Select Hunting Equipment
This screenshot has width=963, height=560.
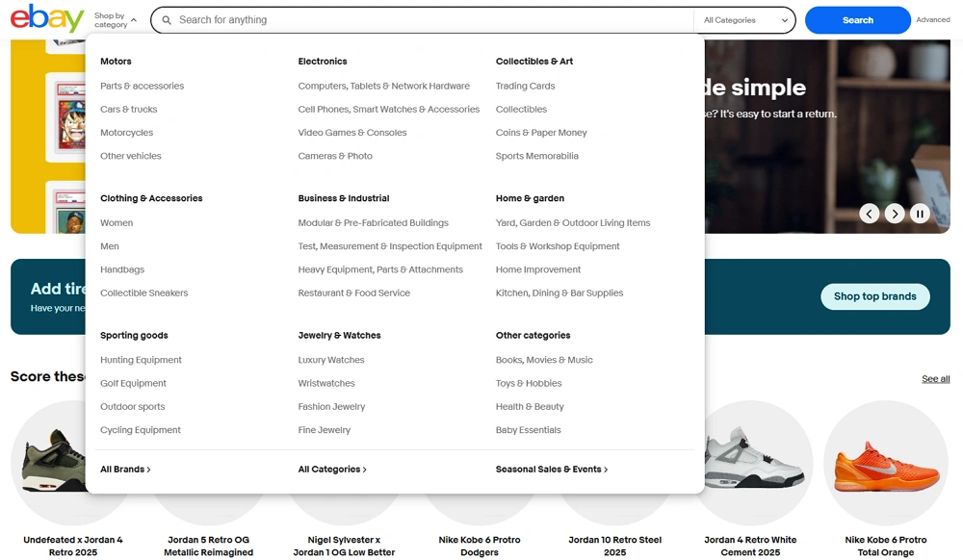tap(141, 360)
